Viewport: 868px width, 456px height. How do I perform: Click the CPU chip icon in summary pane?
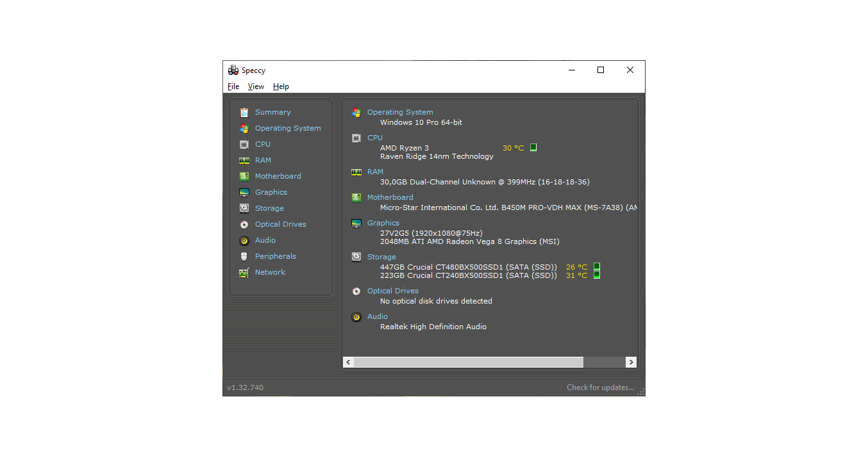356,138
